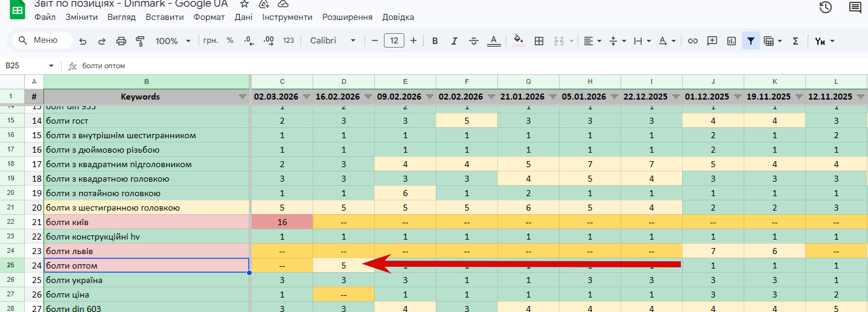The height and width of the screenshot is (312, 868).
Task: Open the name box dropdown for B25
Action: coord(51,65)
